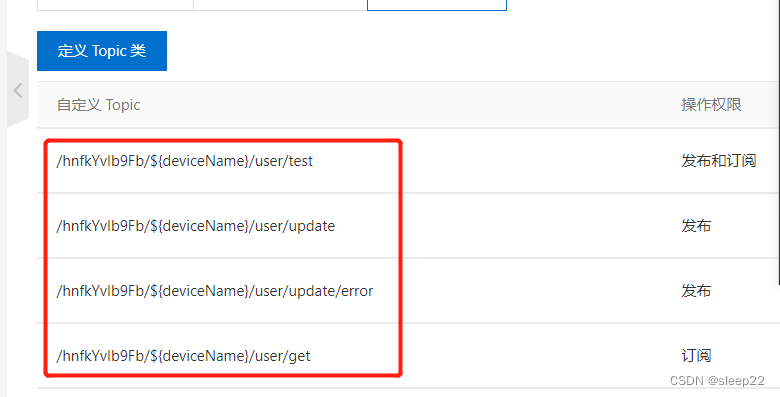This screenshot has width=780, height=397.
Task: Click 发布和订阅 permission for the test topic
Action: coord(719,161)
